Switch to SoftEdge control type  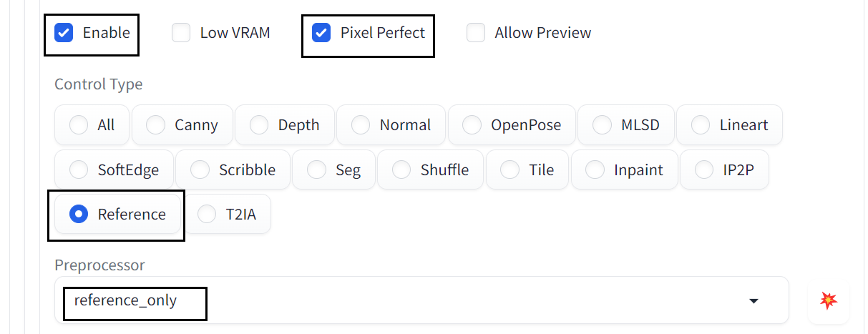(x=114, y=170)
